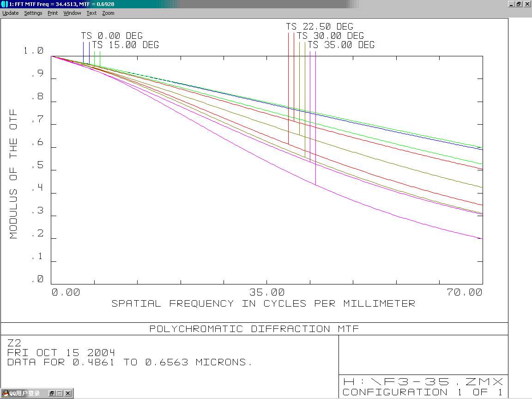Click the .5 y-axis value
The height and width of the screenshot is (399, 532).
[x=37, y=165]
